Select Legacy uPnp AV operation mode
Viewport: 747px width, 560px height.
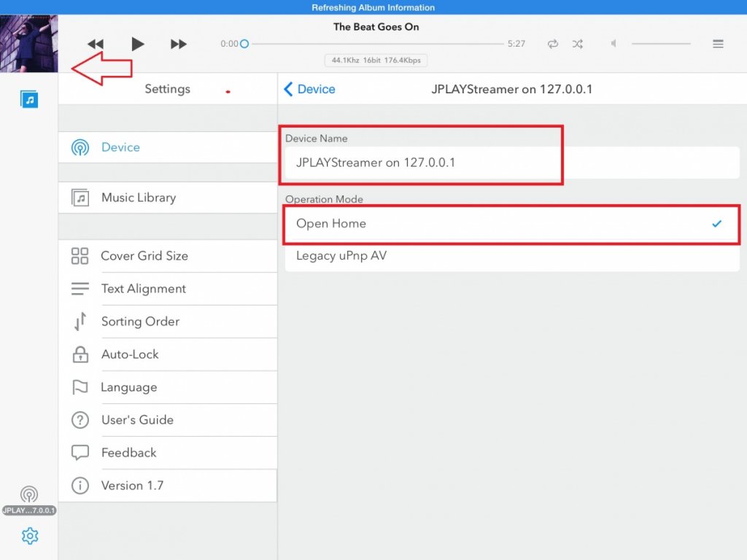(x=512, y=256)
